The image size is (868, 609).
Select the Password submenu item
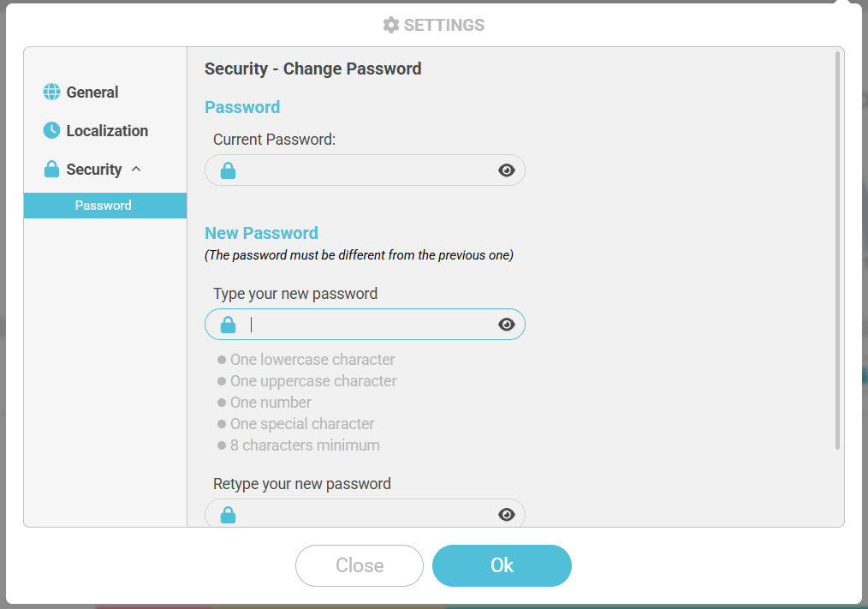(104, 206)
